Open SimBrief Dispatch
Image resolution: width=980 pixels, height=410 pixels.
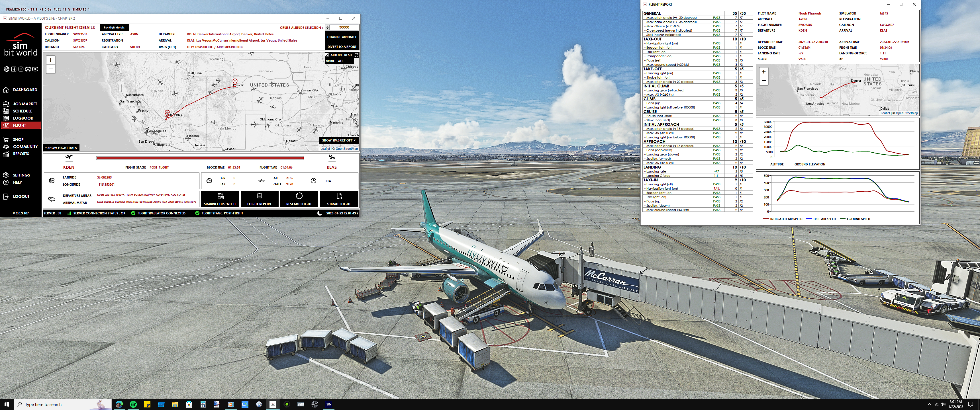220,199
